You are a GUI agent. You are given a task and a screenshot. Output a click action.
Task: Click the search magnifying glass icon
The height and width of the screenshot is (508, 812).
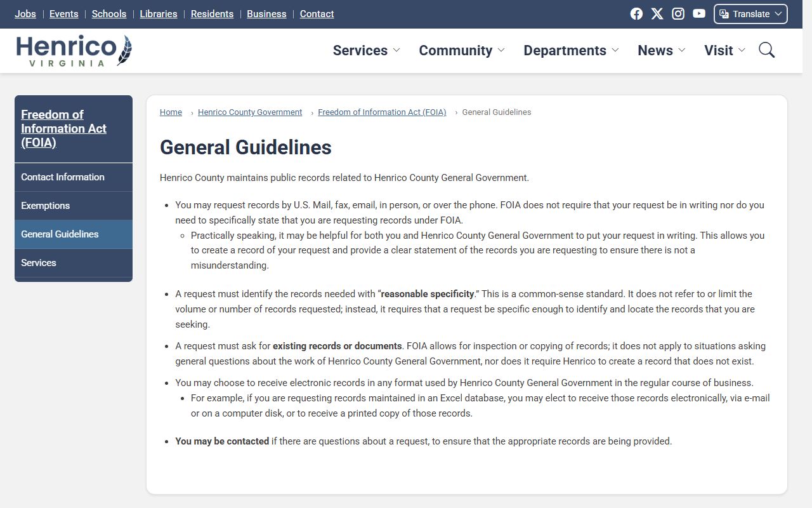767,50
